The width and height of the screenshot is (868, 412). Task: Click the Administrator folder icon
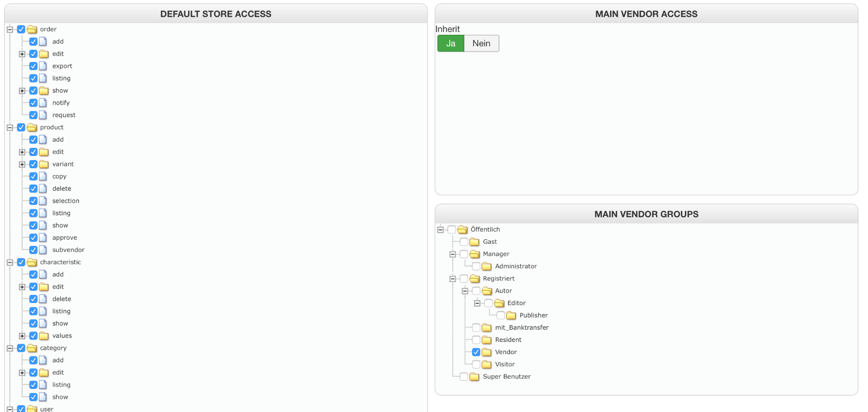point(486,266)
